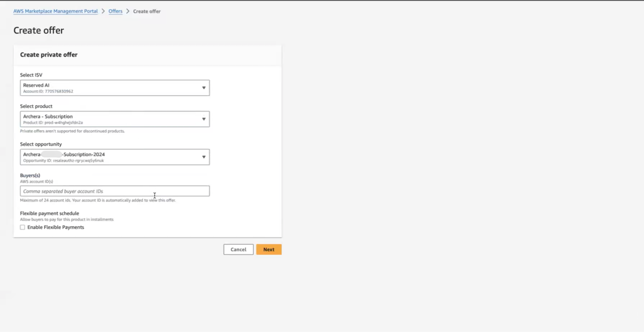Expand the Select product combo box

[x=115, y=119]
